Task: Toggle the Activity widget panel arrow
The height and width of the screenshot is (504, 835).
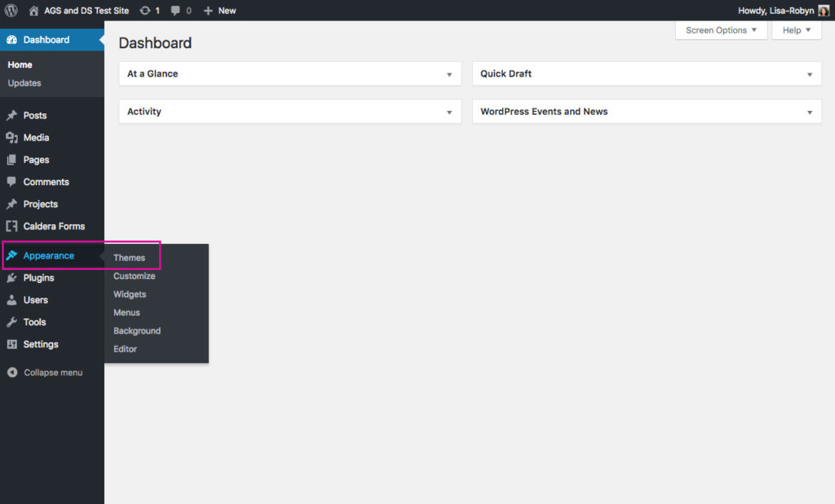Action: (x=448, y=113)
